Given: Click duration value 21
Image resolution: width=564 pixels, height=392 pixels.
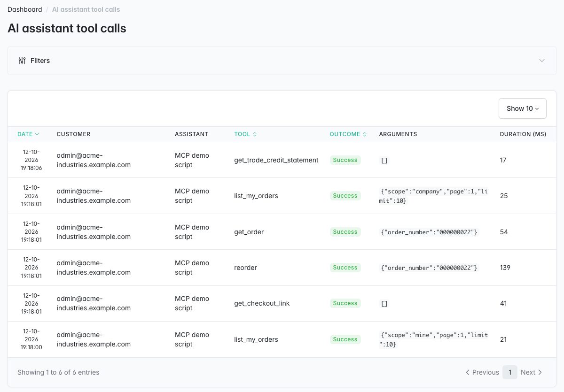Looking at the screenshot, I should pyautogui.click(x=503, y=339).
